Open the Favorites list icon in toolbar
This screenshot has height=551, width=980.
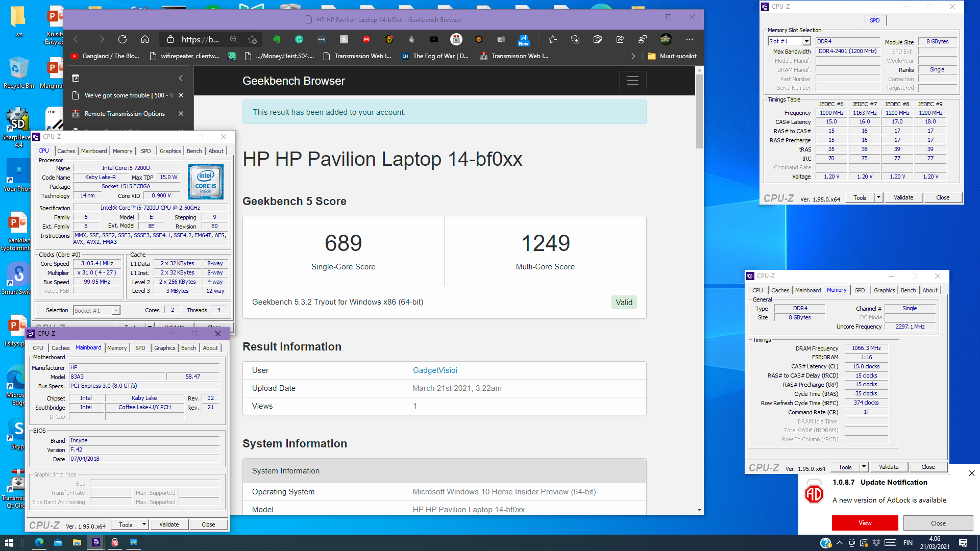click(553, 39)
